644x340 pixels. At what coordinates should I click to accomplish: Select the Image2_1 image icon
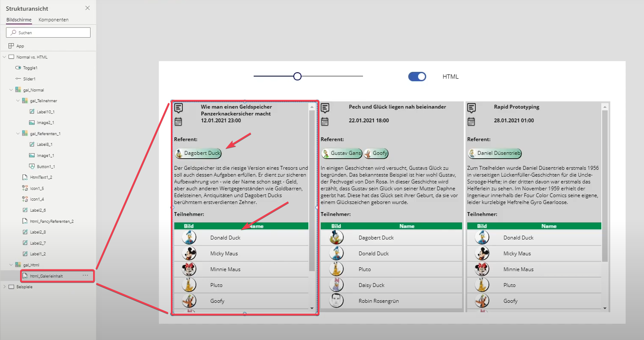32,123
